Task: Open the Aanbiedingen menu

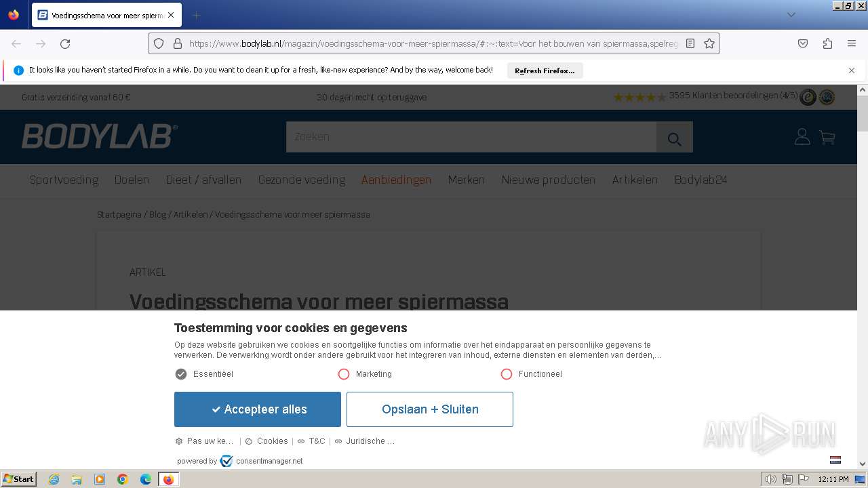Action: point(396,180)
